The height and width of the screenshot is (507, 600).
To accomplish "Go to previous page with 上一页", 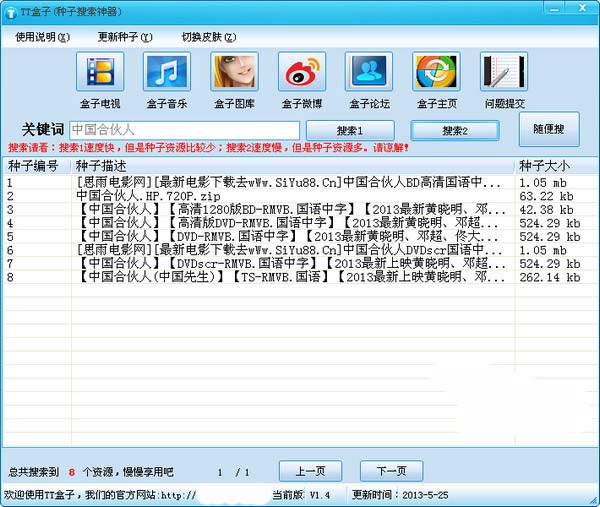I will (x=310, y=471).
